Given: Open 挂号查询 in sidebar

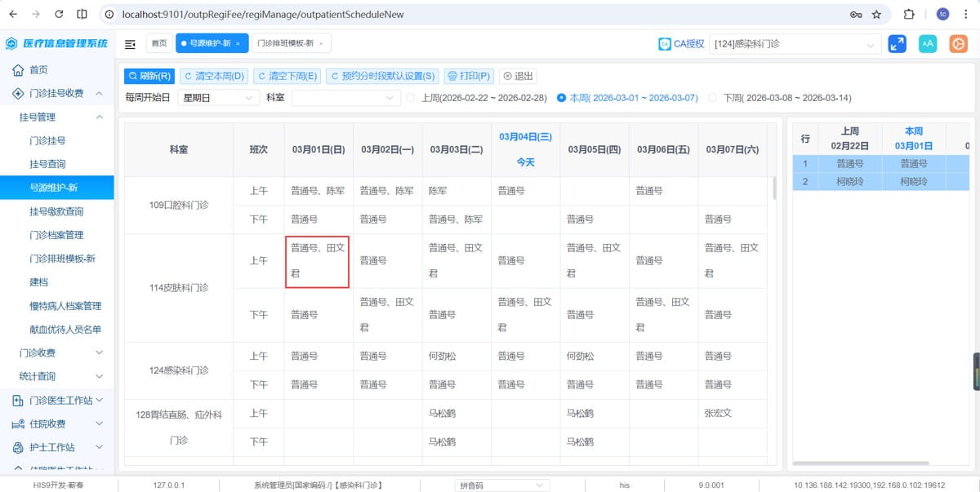Looking at the screenshot, I should [x=47, y=165].
